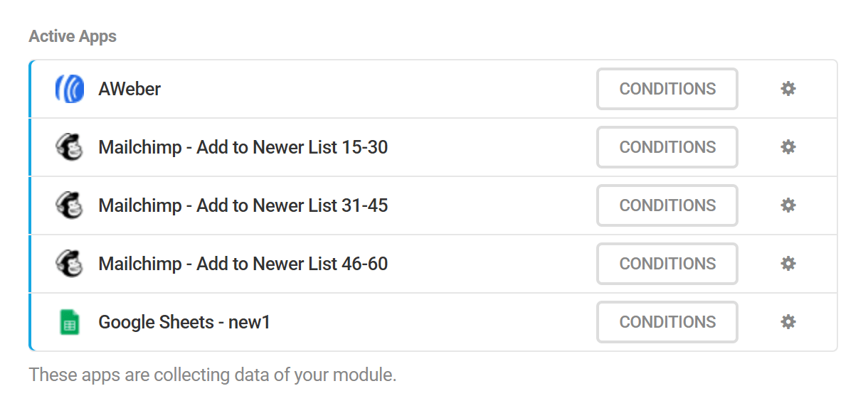Viewport: 868px width, 418px height.
Task: Open CONDITIONS for Mailchimp List 46-60
Action: click(x=667, y=263)
